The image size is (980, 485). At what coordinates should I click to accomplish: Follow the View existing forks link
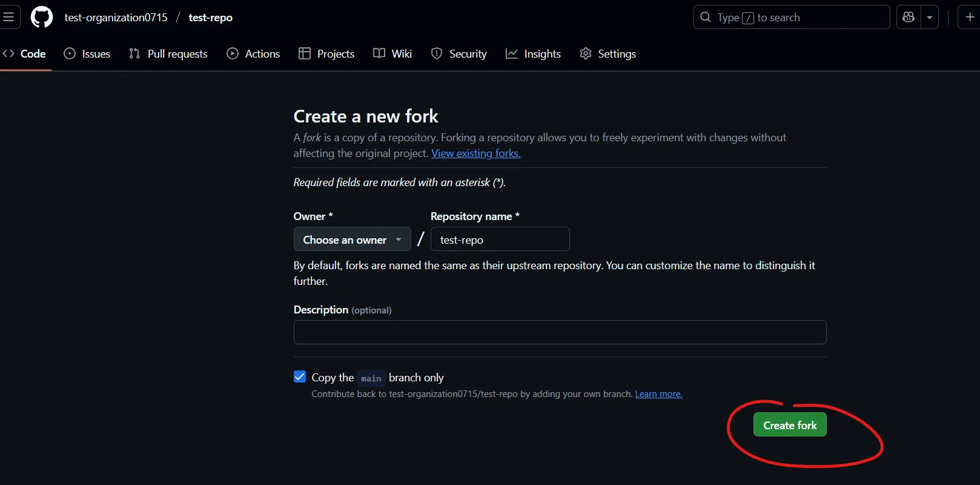click(476, 153)
